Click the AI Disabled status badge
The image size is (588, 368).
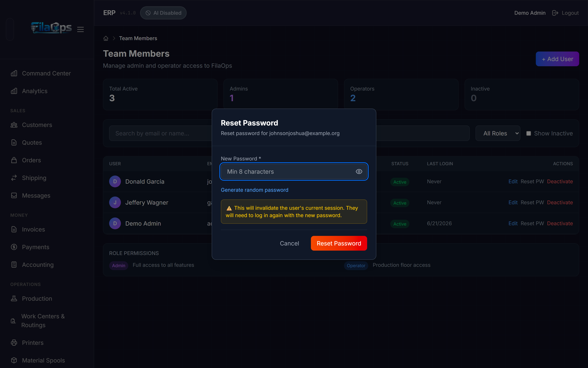click(x=163, y=13)
